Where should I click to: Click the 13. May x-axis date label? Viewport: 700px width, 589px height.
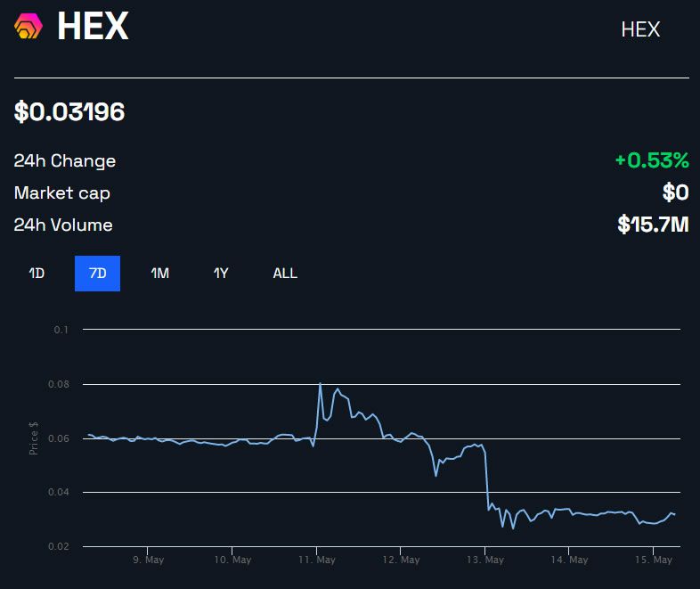coord(485,560)
